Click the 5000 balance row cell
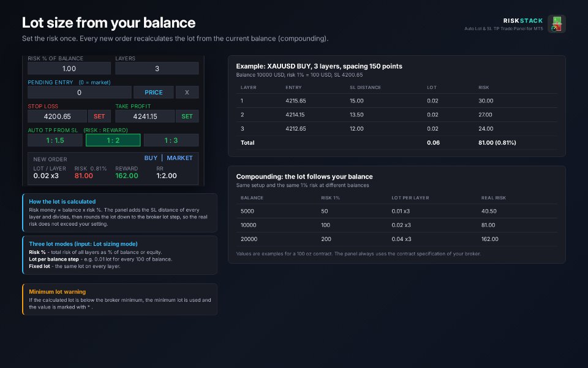 pyautogui.click(x=247, y=211)
